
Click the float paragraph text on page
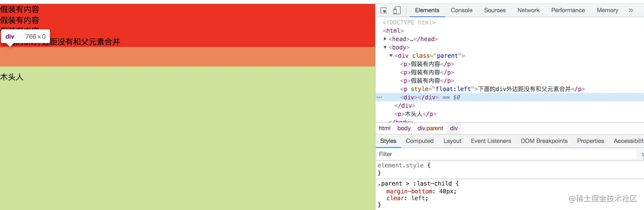point(60,42)
